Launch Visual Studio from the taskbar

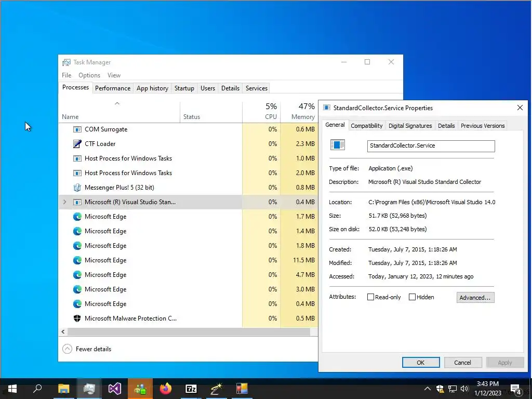(x=115, y=389)
